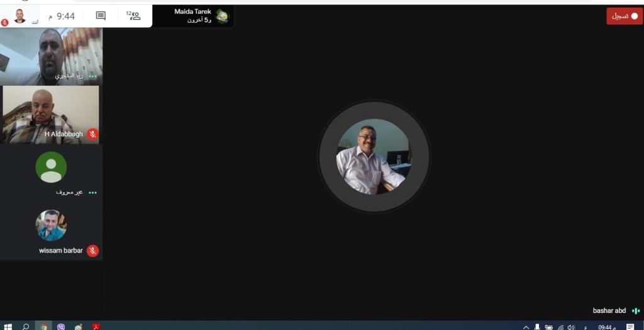Screen dimensions: 644x330
Task: Open the Windows notification center
Action: tap(630, 327)
